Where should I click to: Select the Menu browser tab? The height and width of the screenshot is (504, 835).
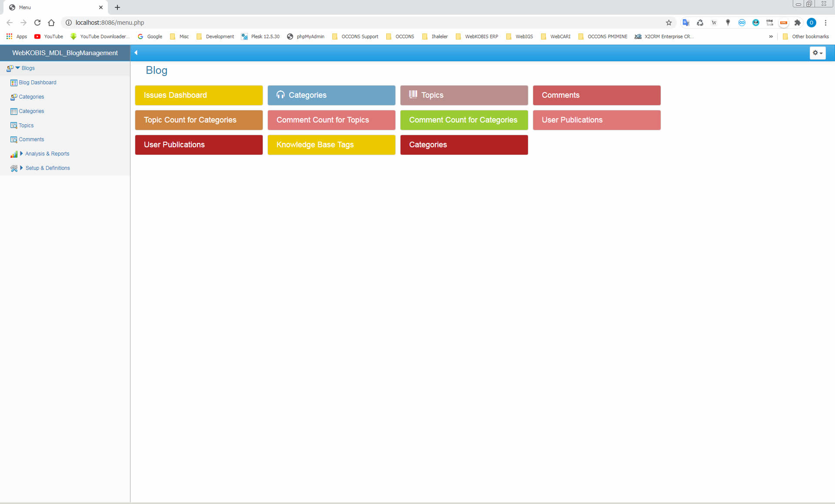tap(56, 7)
